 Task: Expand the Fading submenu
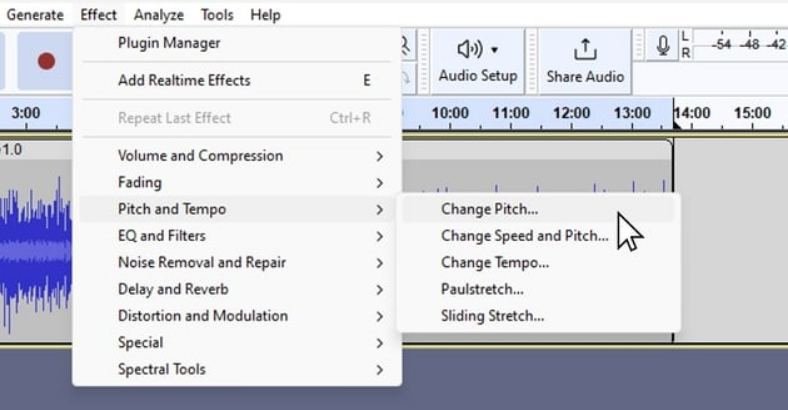click(140, 183)
